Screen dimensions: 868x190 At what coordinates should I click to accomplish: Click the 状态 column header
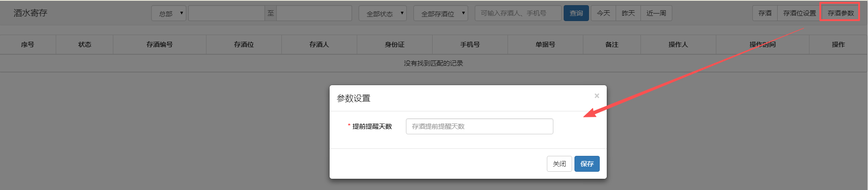85,44
